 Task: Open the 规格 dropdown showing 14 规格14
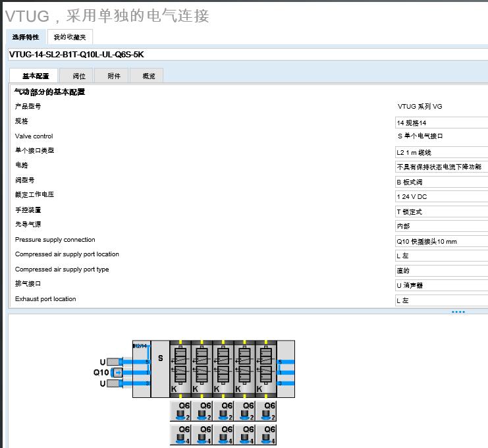[x=441, y=123]
